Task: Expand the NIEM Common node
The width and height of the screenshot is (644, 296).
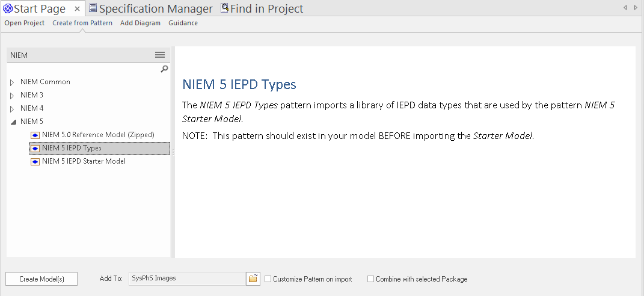Action: coord(12,82)
